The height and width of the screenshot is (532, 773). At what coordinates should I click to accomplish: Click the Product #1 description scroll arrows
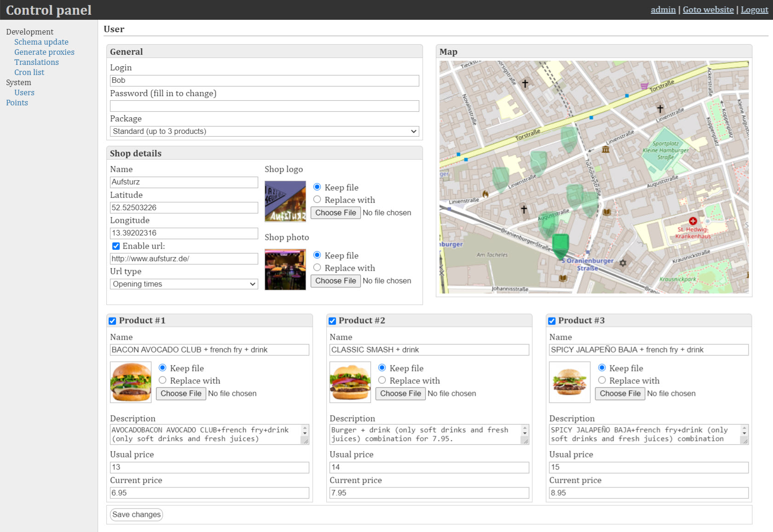305,430
